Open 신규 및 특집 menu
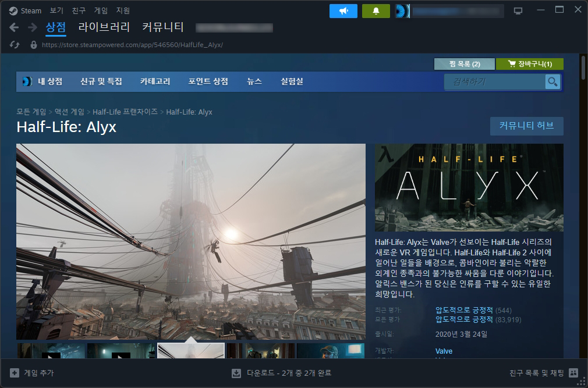The height and width of the screenshot is (388, 588). coord(101,81)
